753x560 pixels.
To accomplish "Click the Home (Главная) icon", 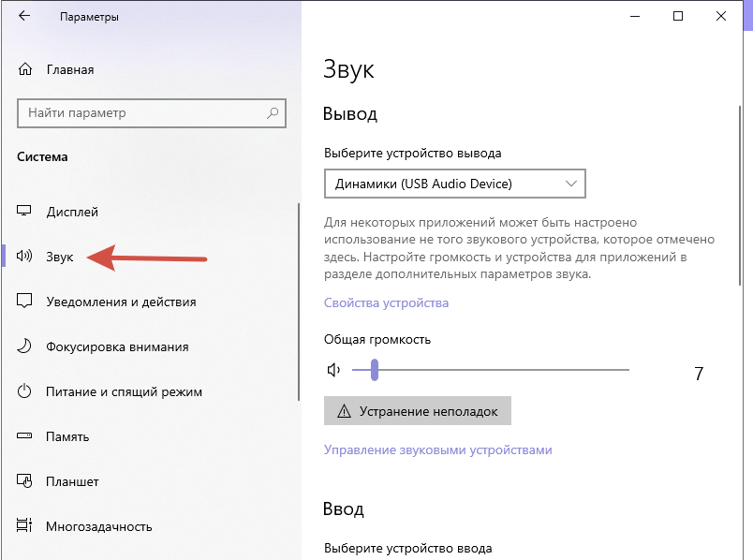I will [x=25, y=69].
